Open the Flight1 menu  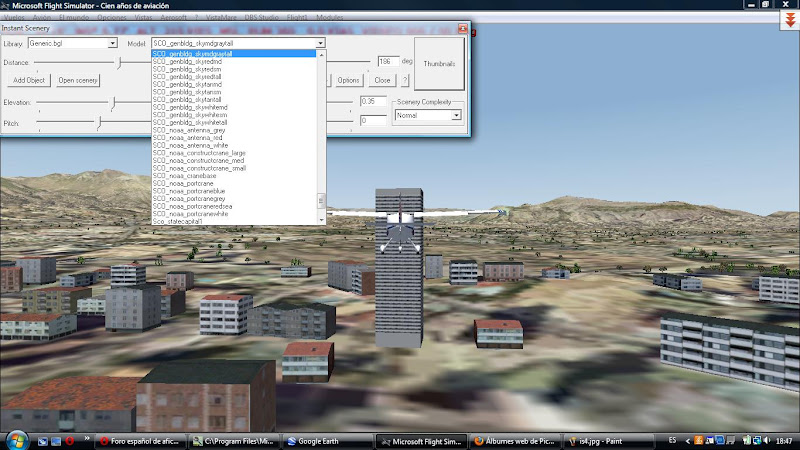click(297, 17)
